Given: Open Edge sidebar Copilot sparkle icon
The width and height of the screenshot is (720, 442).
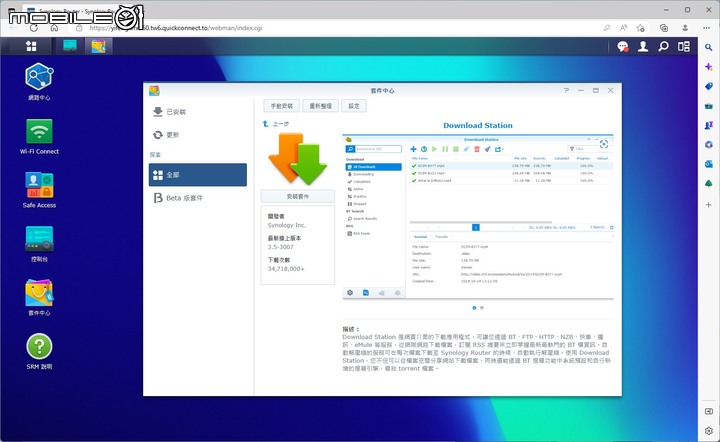Looking at the screenshot, I should (709, 67).
